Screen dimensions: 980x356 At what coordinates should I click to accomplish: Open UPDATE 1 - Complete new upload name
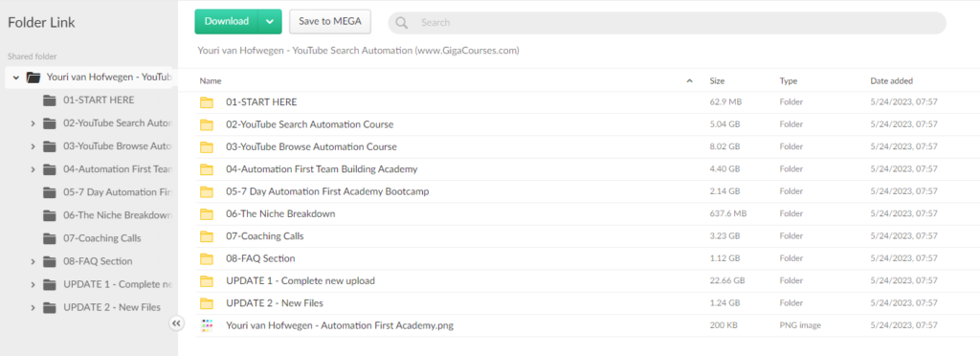[x=301, y=281]
